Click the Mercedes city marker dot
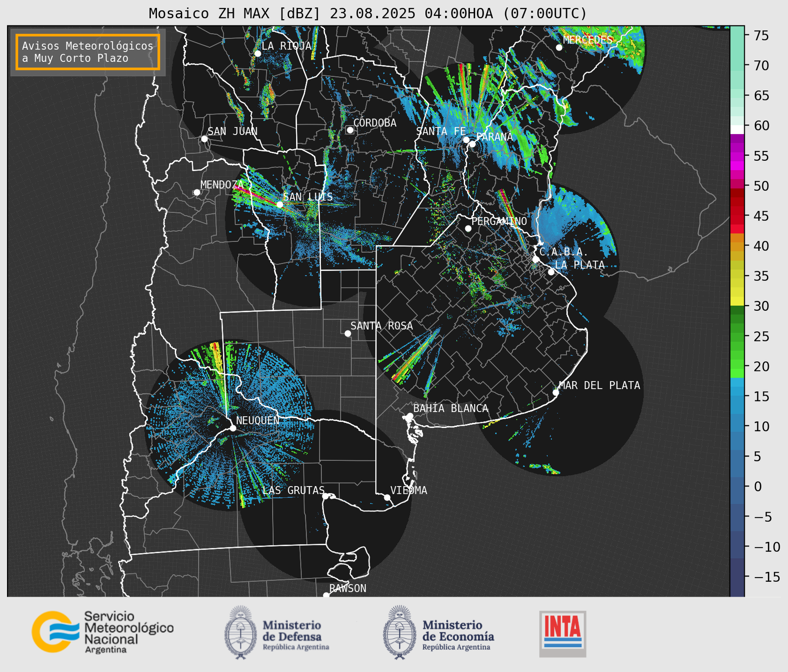This screenshot has height=672, width=788. (x=559, y=48)
